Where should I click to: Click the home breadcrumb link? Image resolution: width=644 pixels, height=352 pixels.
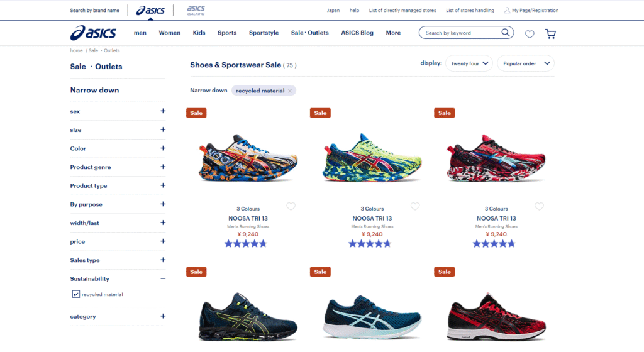(x=76, y=50)
